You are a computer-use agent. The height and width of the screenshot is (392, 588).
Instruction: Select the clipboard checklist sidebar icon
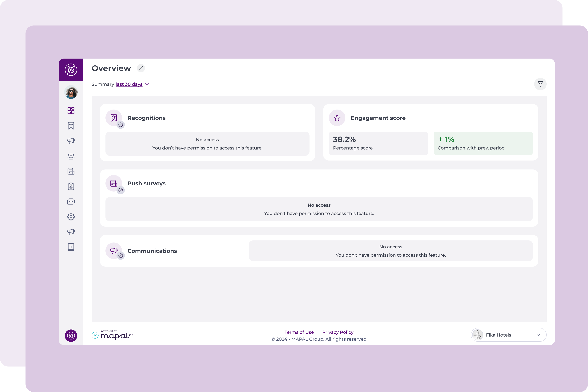(71, 186)
